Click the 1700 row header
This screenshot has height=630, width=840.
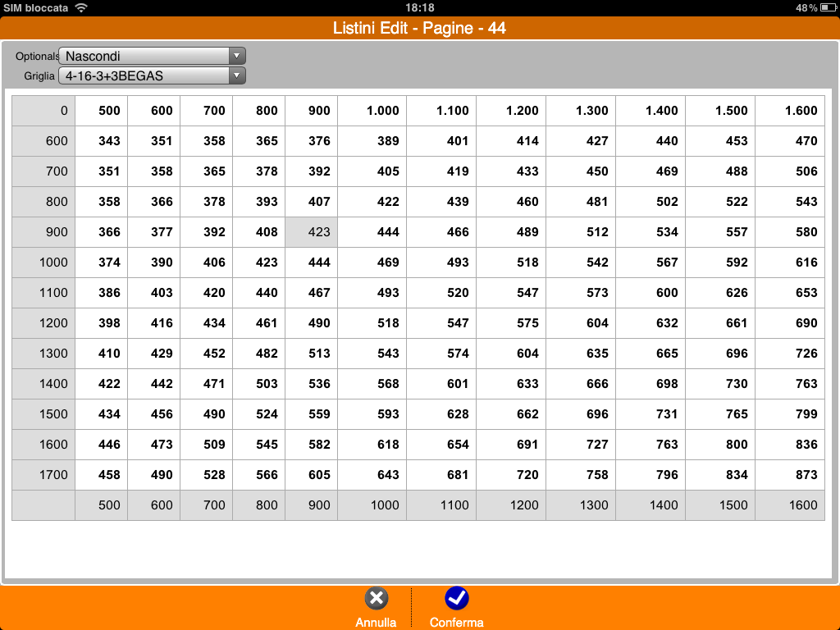[x=44, y=475]
